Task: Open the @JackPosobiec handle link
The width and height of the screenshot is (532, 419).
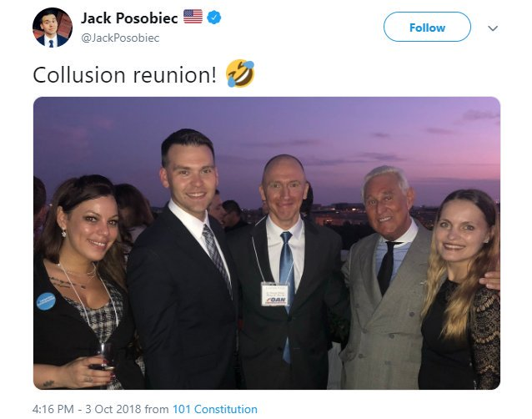Action: point(120,38)
